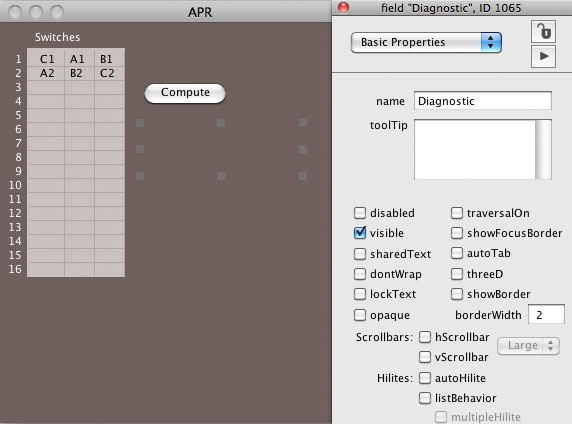
Task: Enable the autoHilite checkbox
Action: pyautogui.click(x=425, y=378)
